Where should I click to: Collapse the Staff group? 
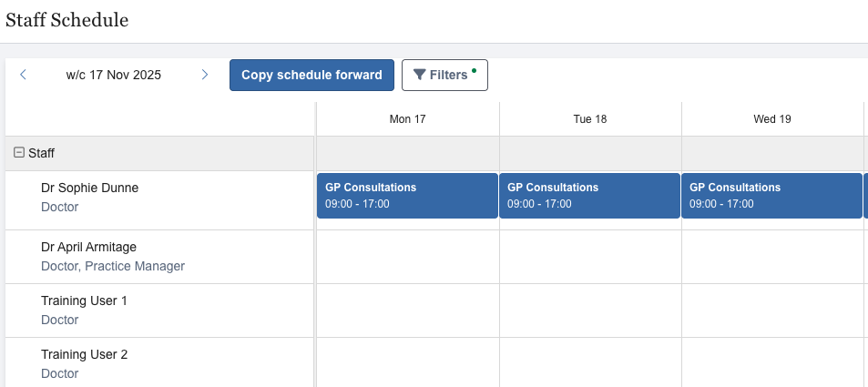(18, 154)
